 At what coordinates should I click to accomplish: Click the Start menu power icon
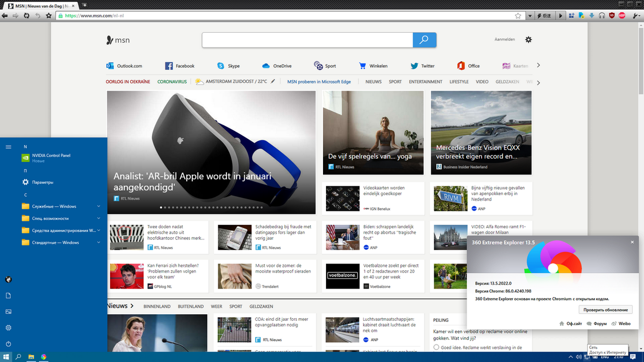[x=8, y=344]
